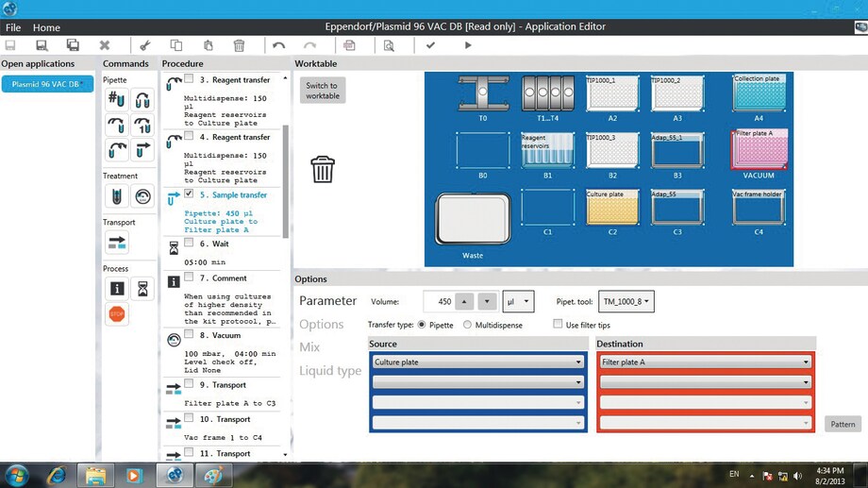Open the Filter plate A destination dropdown
The image size is (868, 488).
[x=706, y=362]
